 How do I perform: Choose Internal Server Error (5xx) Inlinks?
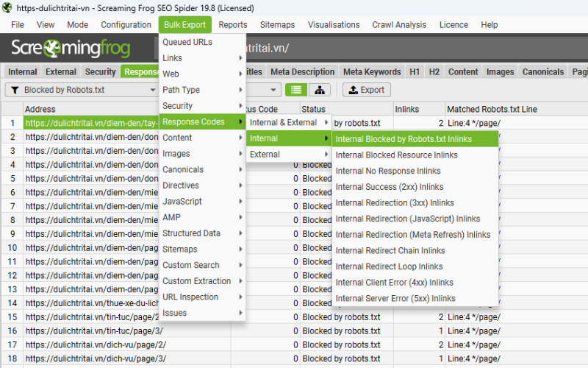(415, 299)
